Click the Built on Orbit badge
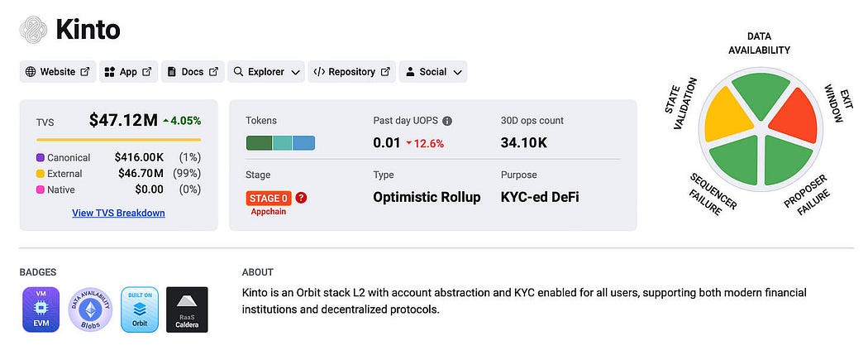The image size is (868, 350). coord(140,309)
